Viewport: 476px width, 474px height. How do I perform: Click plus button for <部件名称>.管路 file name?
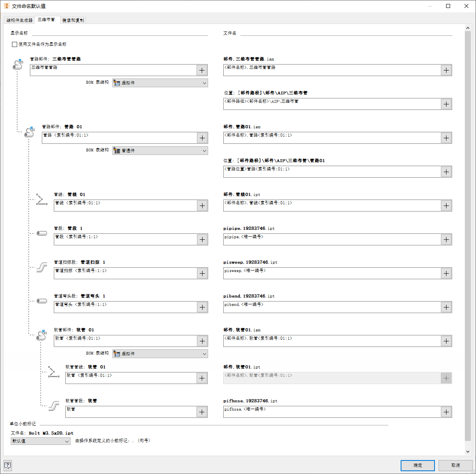(x=446, y=138)
